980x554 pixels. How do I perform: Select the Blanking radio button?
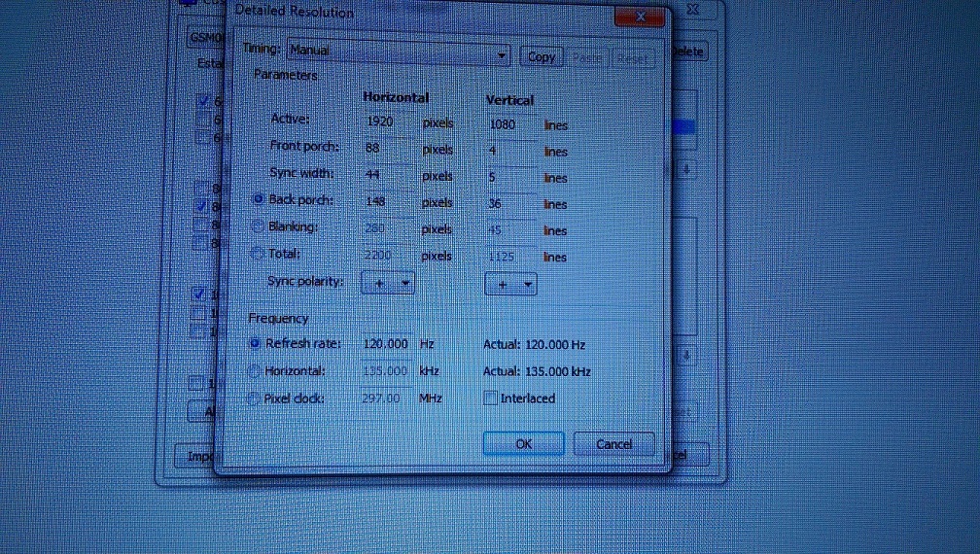[x=258, y=226]
